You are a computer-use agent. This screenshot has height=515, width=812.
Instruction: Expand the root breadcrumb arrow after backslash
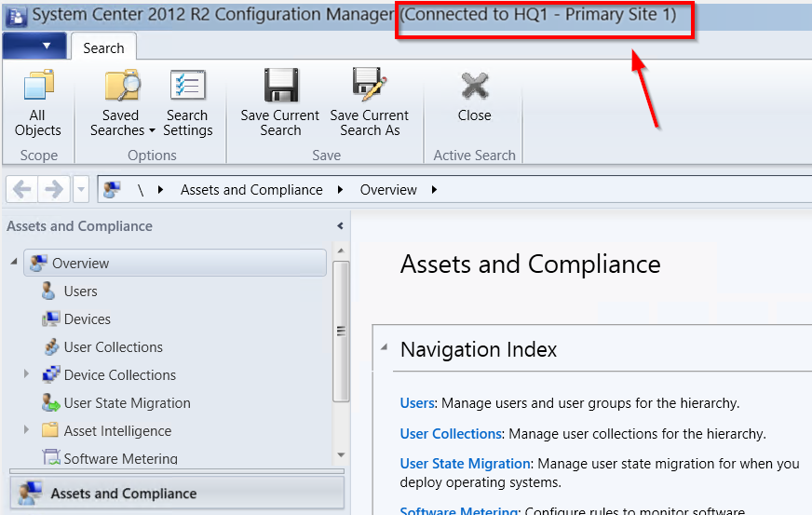point(160,190)
